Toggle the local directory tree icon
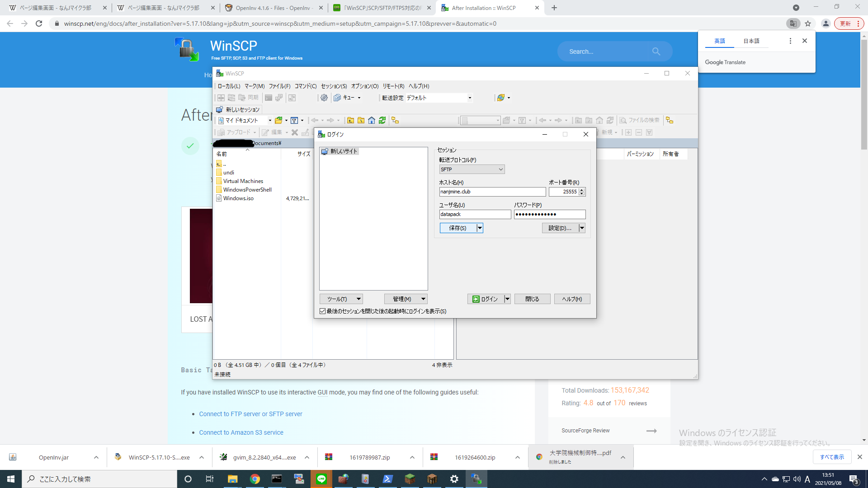Viewport: 868px width, 488px height. click(395, 120)
